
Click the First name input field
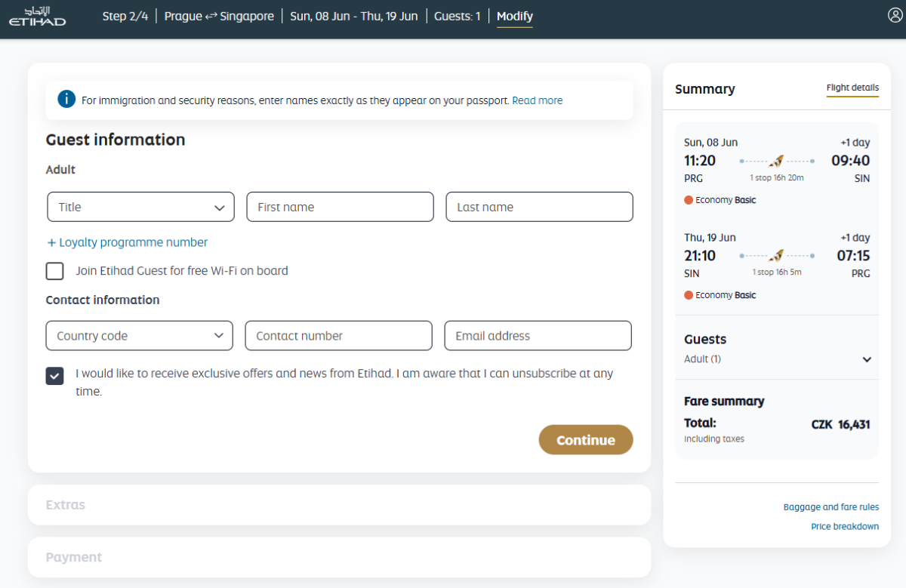click(x=340, y=207)
